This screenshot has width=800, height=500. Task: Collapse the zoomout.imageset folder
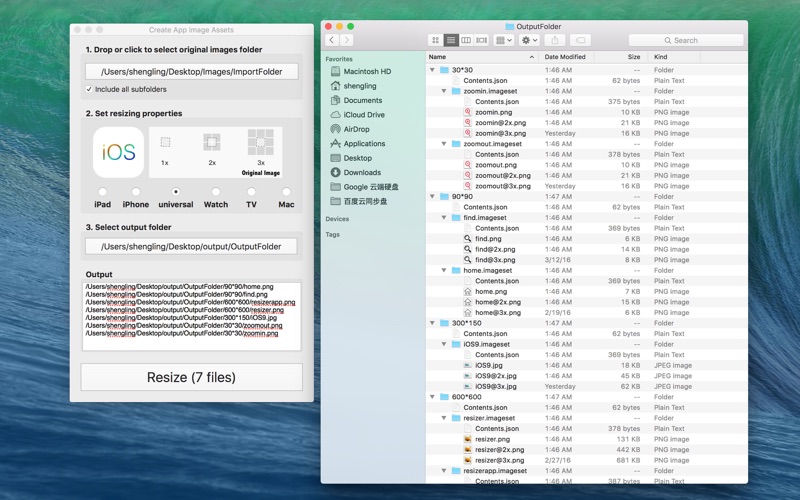click(x=444, y=144)
